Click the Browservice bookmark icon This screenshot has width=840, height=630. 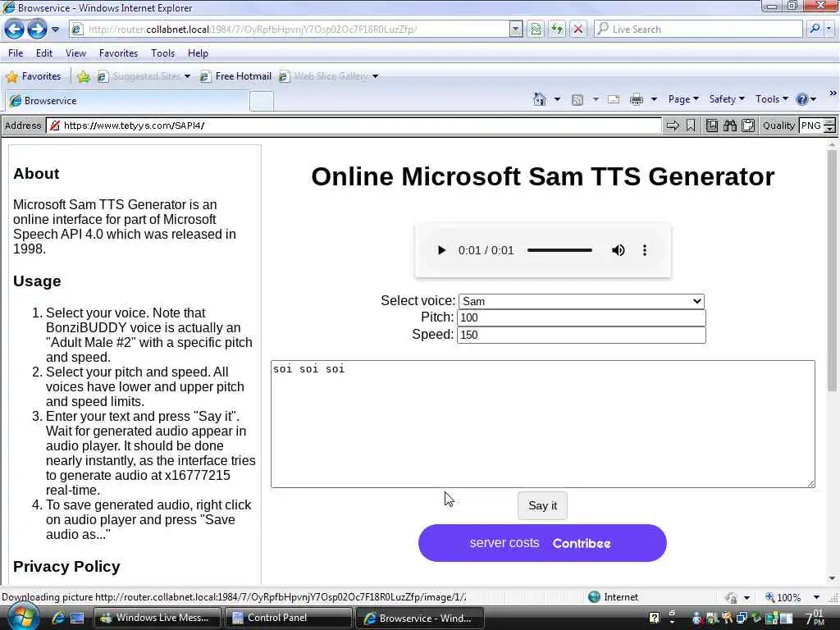[x=691, y=126]
